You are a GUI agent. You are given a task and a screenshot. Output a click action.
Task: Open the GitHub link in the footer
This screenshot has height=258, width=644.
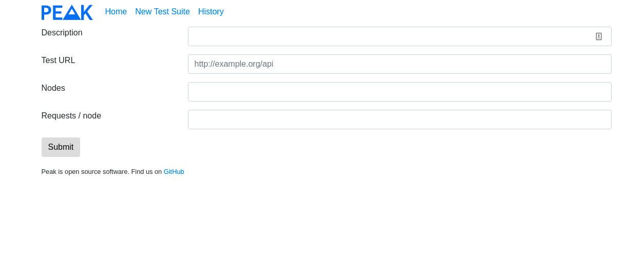click(x=174, y=172)
